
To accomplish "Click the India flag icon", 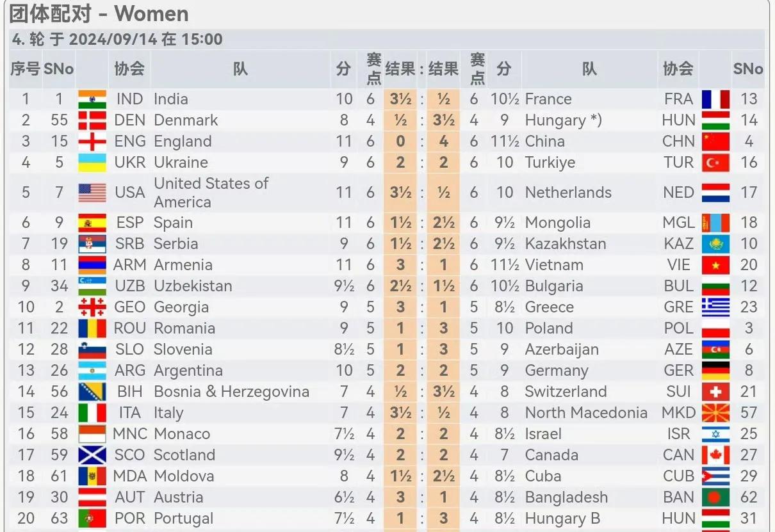I will 92,99.
